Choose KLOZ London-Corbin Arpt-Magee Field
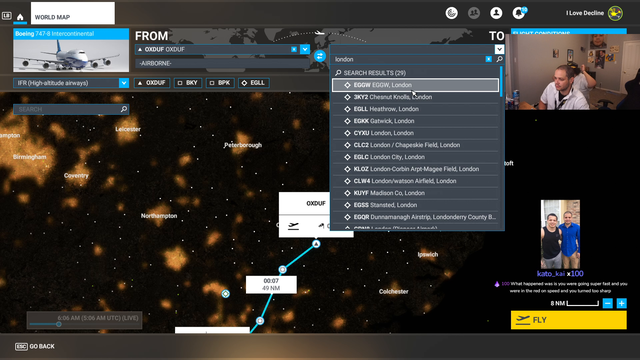Screen dimensions: 640x360 (x=416, y=169)
